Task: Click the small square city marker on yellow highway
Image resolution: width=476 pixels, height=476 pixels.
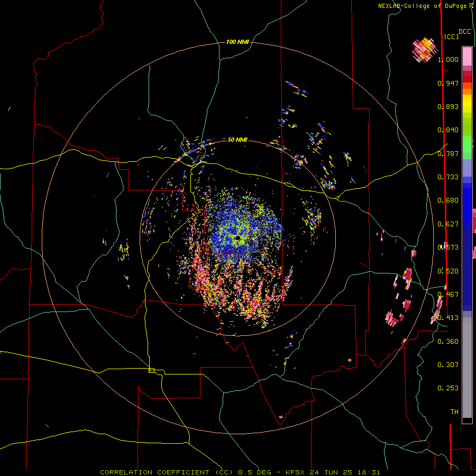Action: (151, 370)
